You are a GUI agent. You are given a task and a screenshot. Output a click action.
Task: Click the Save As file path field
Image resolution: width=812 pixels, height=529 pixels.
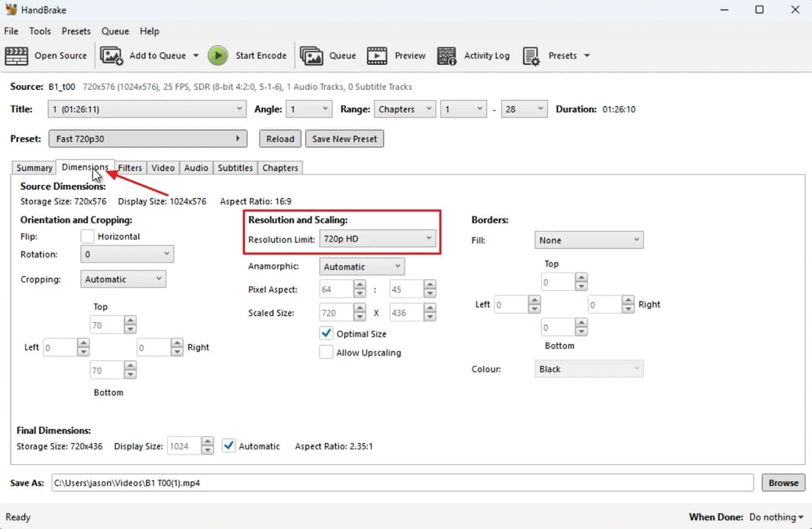pyautogui.click(x=400, y=482)
